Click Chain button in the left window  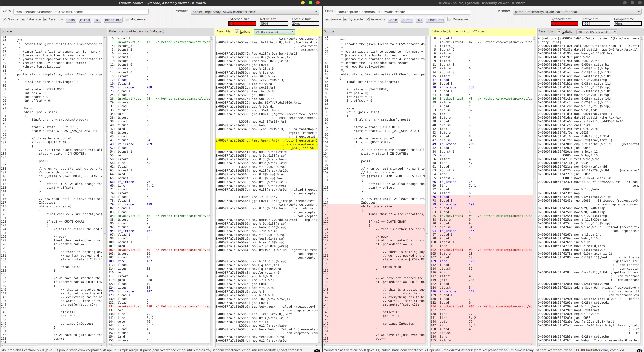tap(71, 20)
